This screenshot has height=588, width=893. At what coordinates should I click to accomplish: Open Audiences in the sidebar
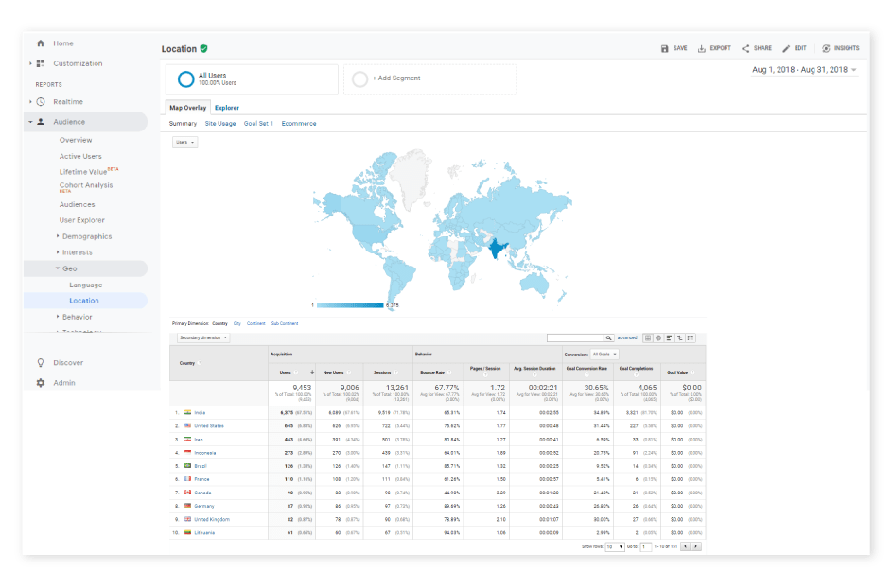(77, 204)
